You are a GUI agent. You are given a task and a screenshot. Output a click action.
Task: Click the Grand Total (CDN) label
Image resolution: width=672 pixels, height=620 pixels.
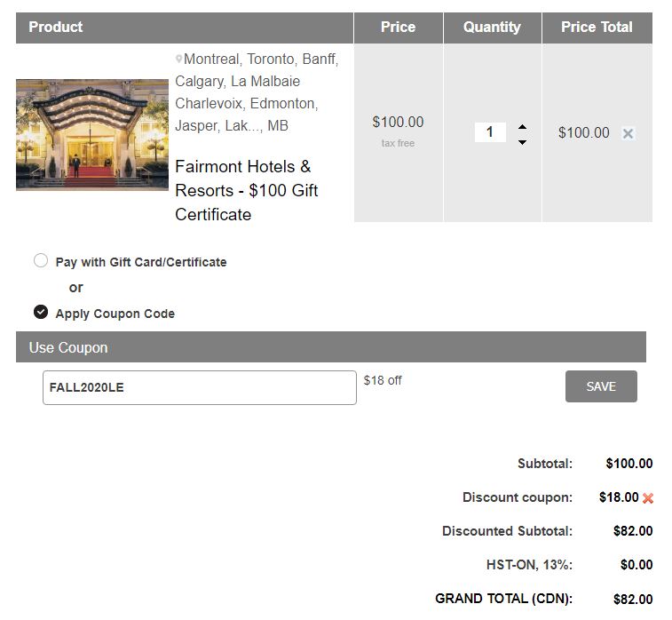503,599
